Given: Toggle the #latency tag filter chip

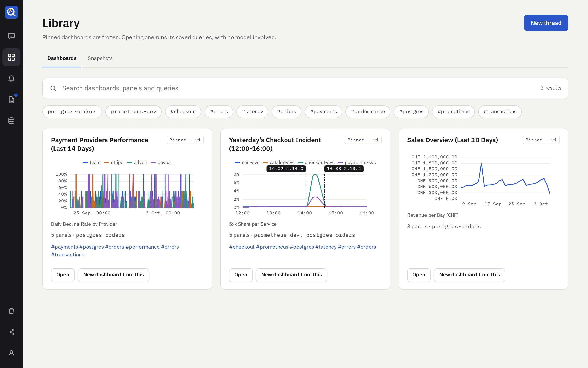Looking at the screenshot, I should coord(252,112).
